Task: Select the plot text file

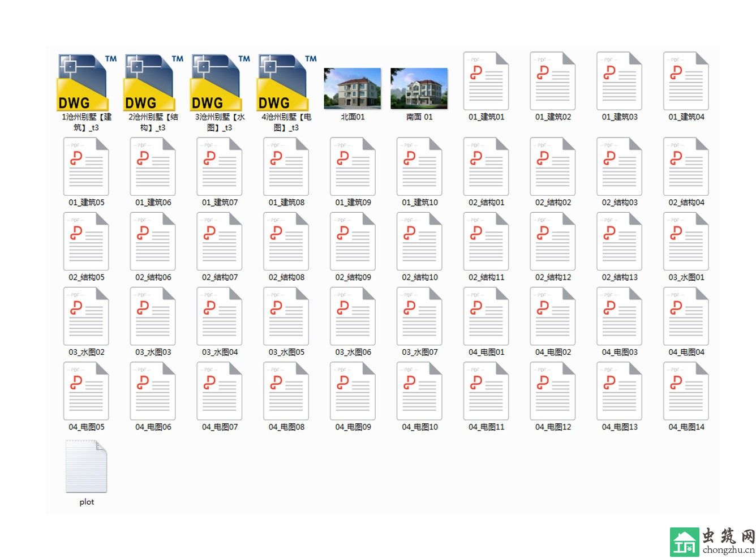Action: pyautogui.click(x=87, y=467)
